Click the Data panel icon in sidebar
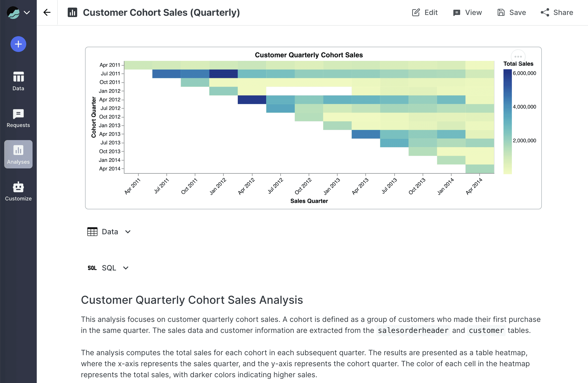The image size is (588, 383). click(18, 81)
